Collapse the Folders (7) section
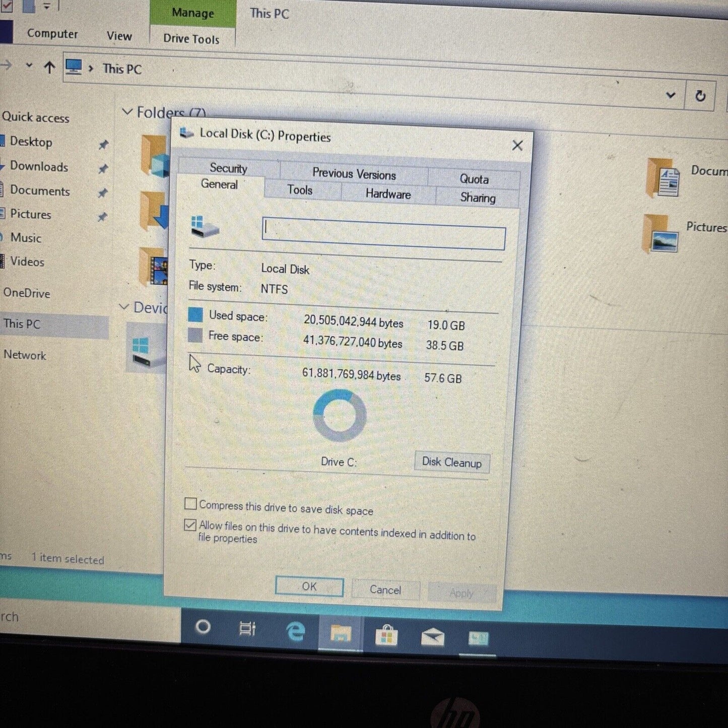Viewport: 728px width, 728px height. tap(127, 112)
